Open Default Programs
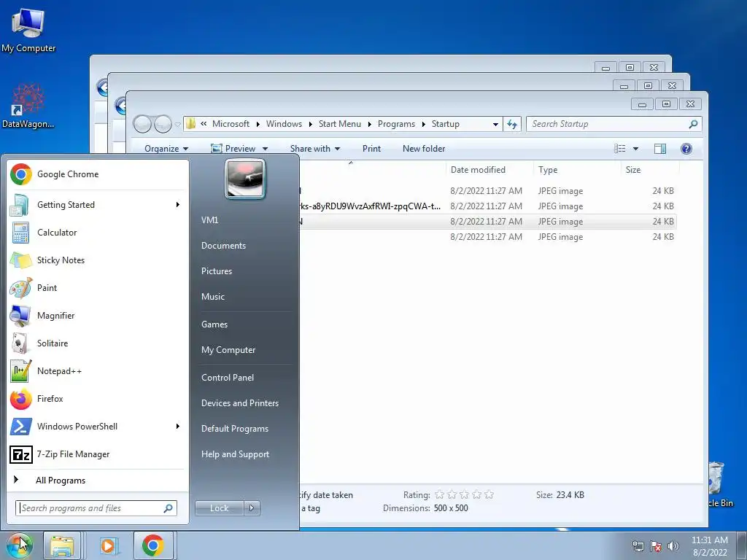This screenshot has width=747, height=560. (235, 429)
